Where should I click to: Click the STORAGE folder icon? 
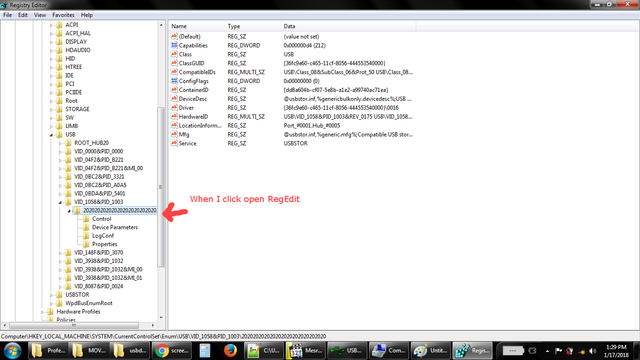59,109
